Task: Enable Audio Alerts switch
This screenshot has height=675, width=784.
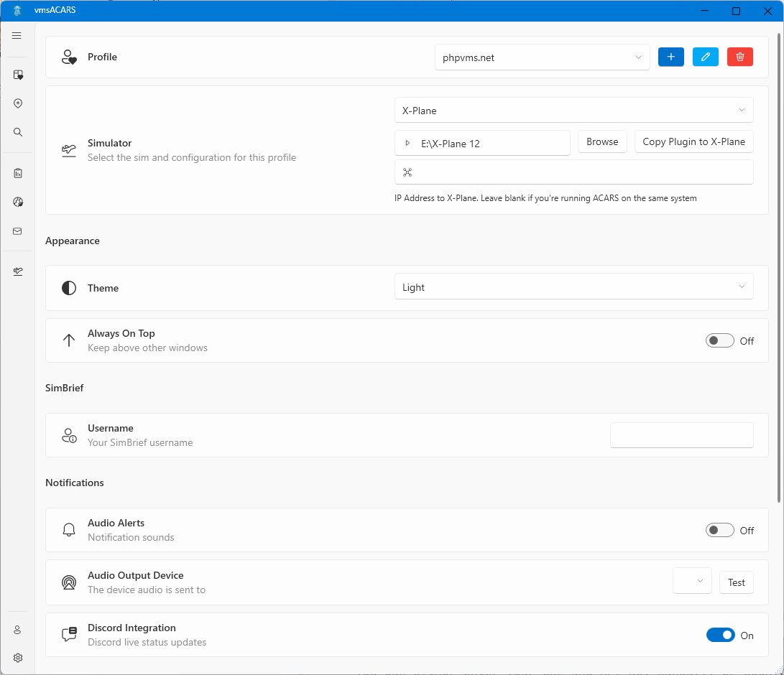Action: [719, 530]
